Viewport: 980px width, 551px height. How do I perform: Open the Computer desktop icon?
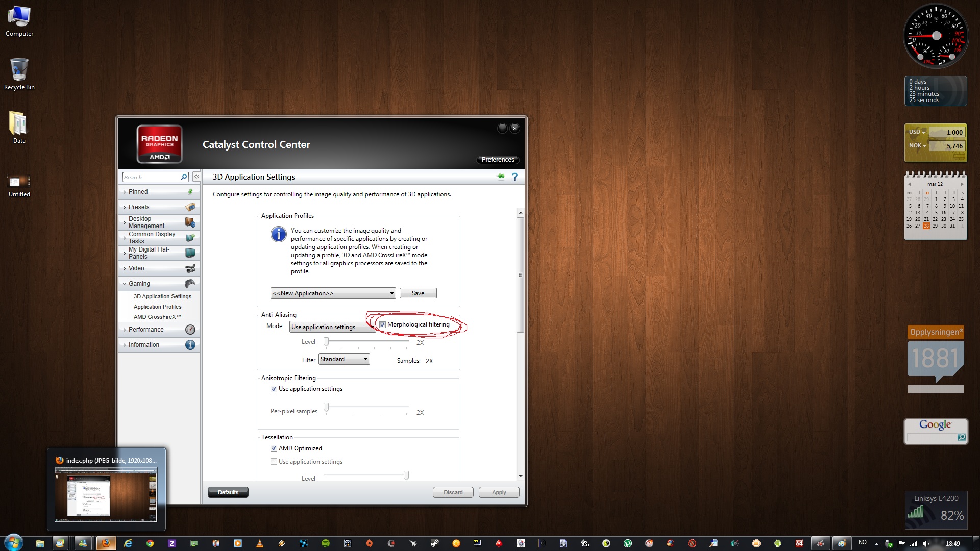19,22
